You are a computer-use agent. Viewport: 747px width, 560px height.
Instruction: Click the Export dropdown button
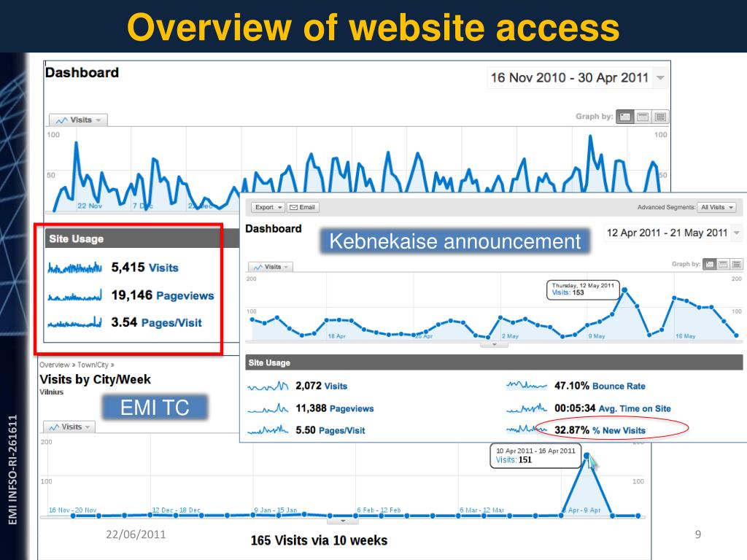click(x=268, y=207)
